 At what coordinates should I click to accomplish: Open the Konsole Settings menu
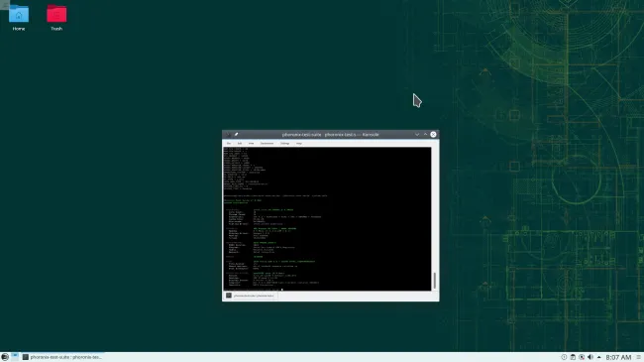pyautogui.click(x=285, y=143)
